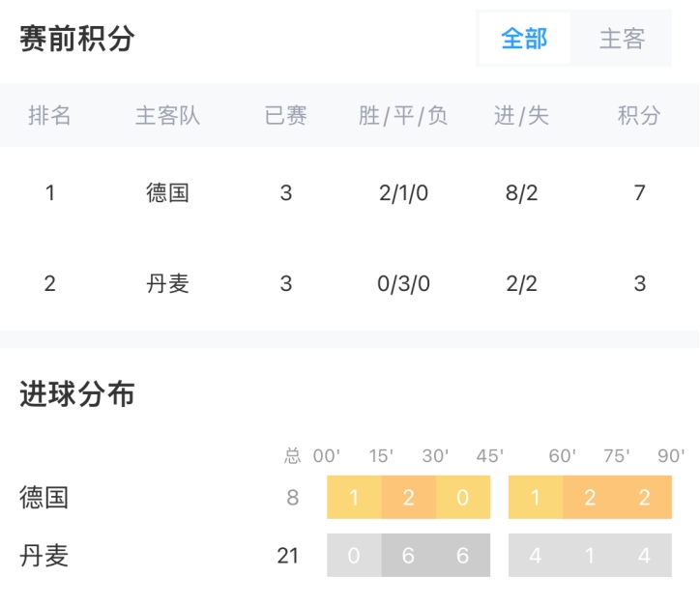Select 德国 goal block for 75'-90'
Viewport: 700px width, 607px height.
644,498
